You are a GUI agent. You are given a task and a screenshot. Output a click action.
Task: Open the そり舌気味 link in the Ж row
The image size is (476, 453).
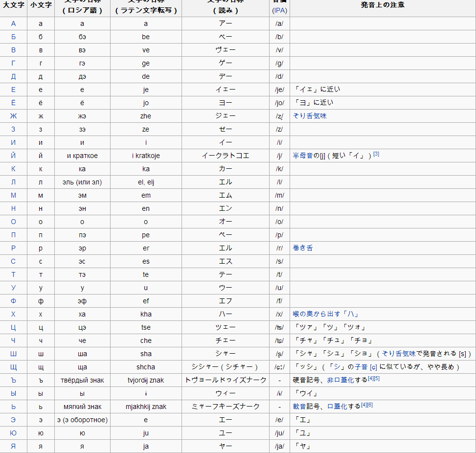(310, 115)
